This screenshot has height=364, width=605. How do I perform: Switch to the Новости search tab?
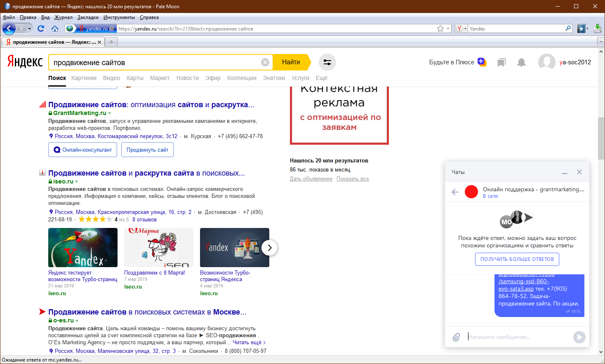(188, 78)
